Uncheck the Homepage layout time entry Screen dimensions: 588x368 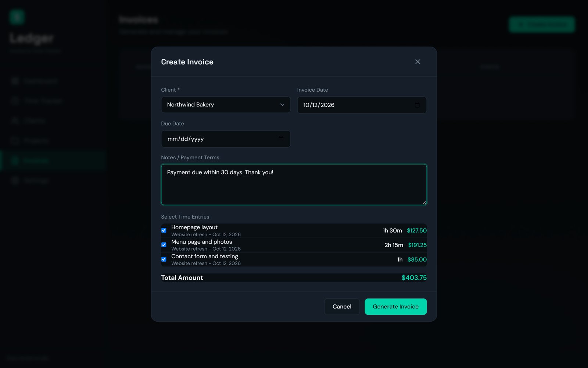(164, 230)
